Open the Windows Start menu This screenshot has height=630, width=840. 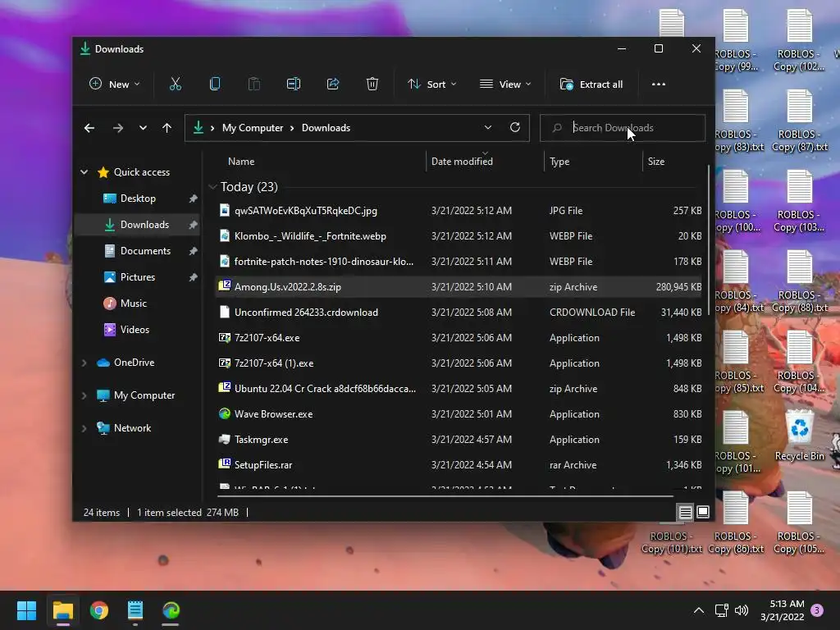(x=26, y=610)
